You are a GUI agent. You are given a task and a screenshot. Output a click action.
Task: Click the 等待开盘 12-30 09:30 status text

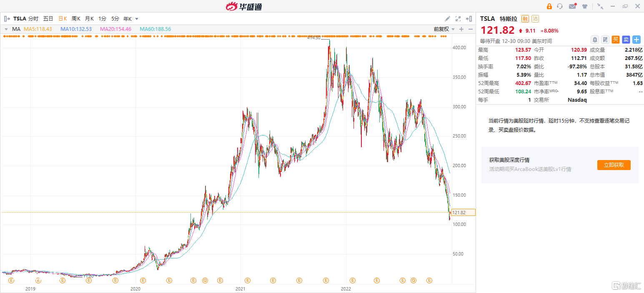point(516,41)
